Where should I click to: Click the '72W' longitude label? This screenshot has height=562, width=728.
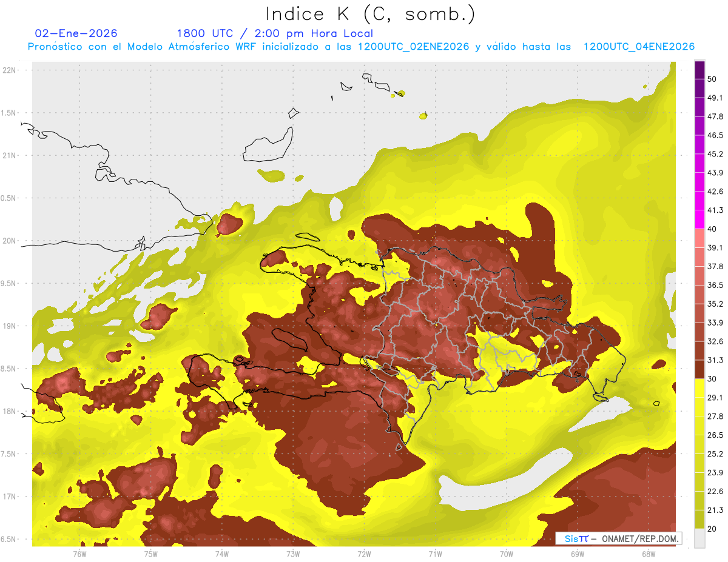coord(364,554)
